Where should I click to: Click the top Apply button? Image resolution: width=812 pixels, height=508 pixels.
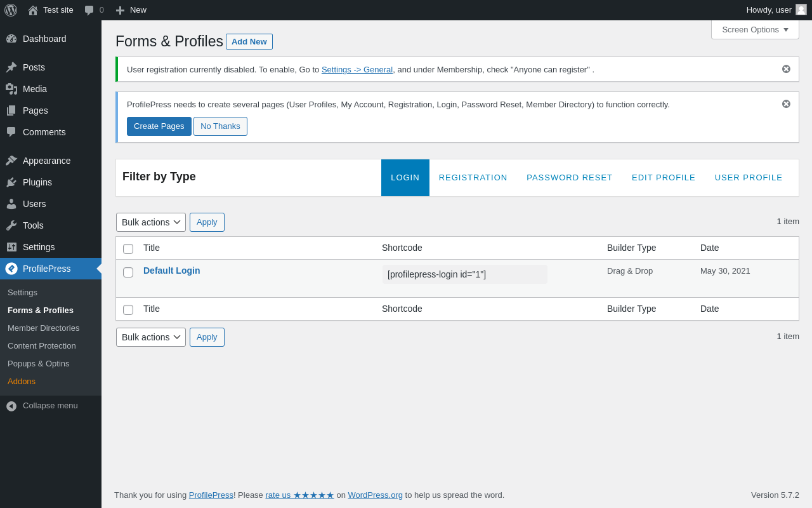207,222
